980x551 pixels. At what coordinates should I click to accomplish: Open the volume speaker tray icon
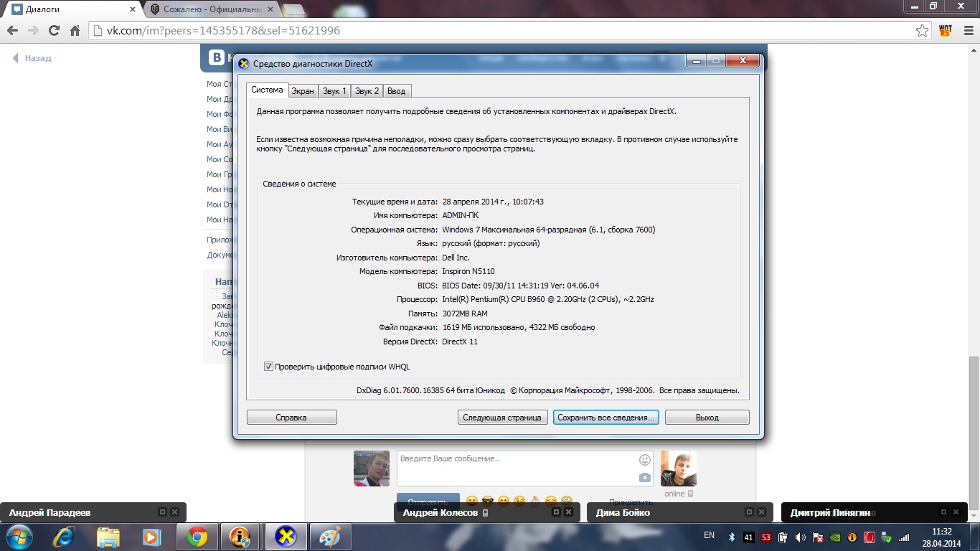800,537
